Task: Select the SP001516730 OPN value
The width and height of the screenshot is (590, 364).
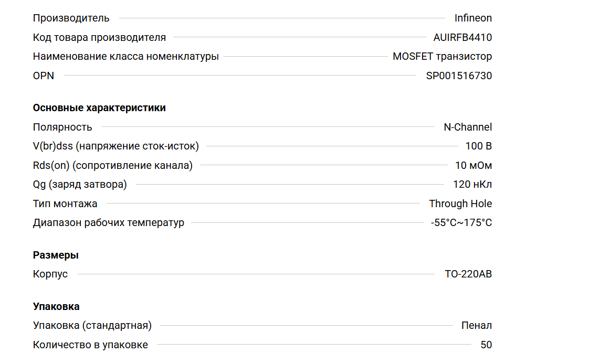Action: pyautogui.click(x=459, y=76)
